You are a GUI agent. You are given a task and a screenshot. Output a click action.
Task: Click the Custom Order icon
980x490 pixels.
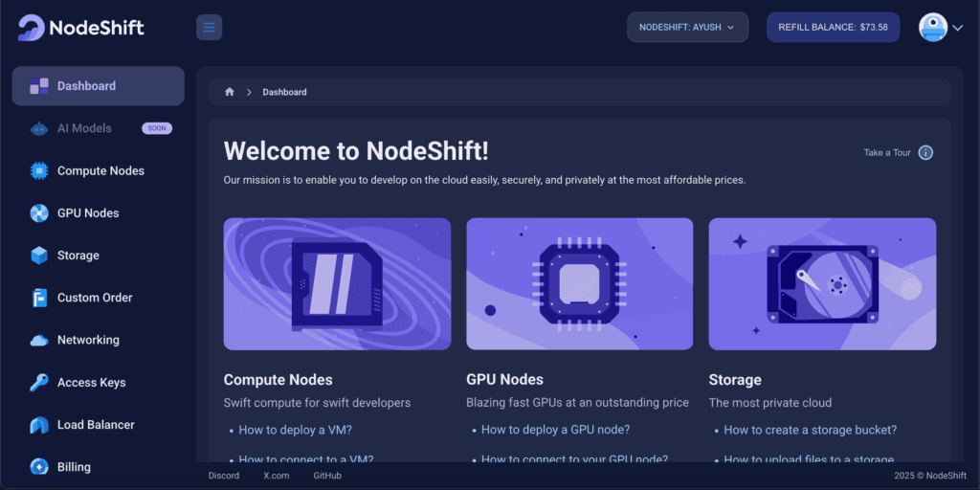point(39,299)
